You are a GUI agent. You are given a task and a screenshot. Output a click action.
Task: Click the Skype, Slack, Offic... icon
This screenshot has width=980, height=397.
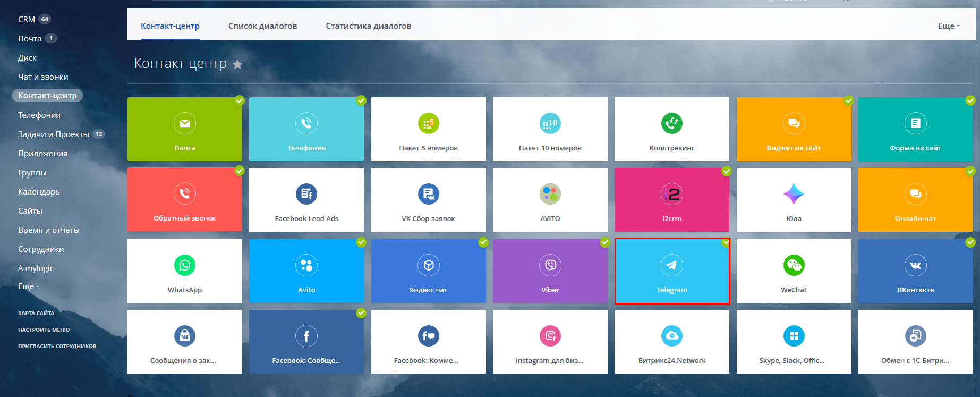(x=794, y=336)
